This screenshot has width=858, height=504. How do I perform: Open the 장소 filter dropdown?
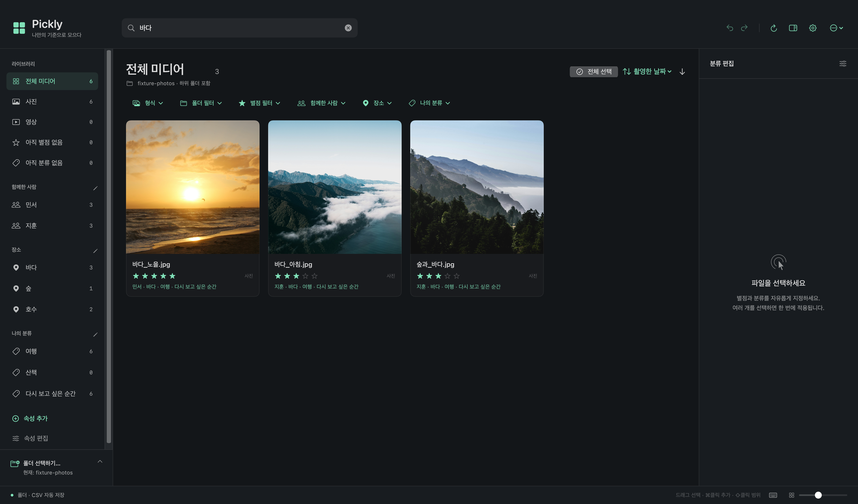(x=377, y=103)
